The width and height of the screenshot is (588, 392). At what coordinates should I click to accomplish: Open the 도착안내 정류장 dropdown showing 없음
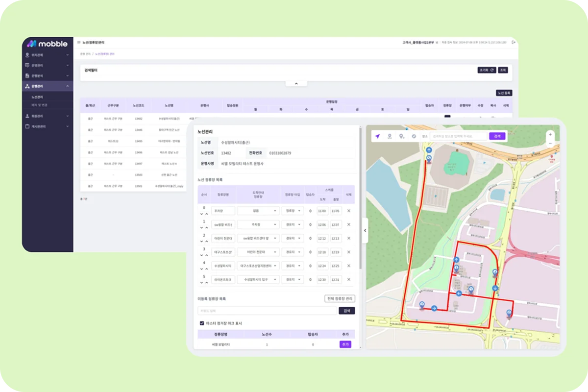pyautogui.click(x=258, y=211)
